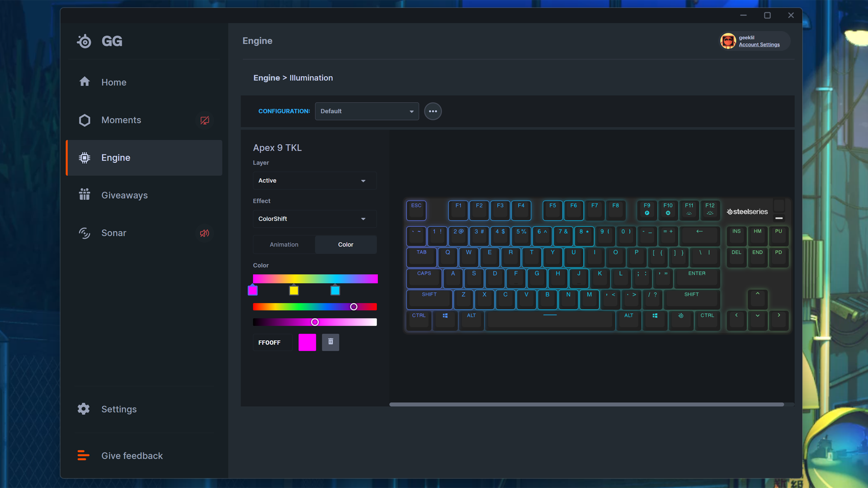
Task: Select the F12 brightness-up key
Action: pos(710,210)
